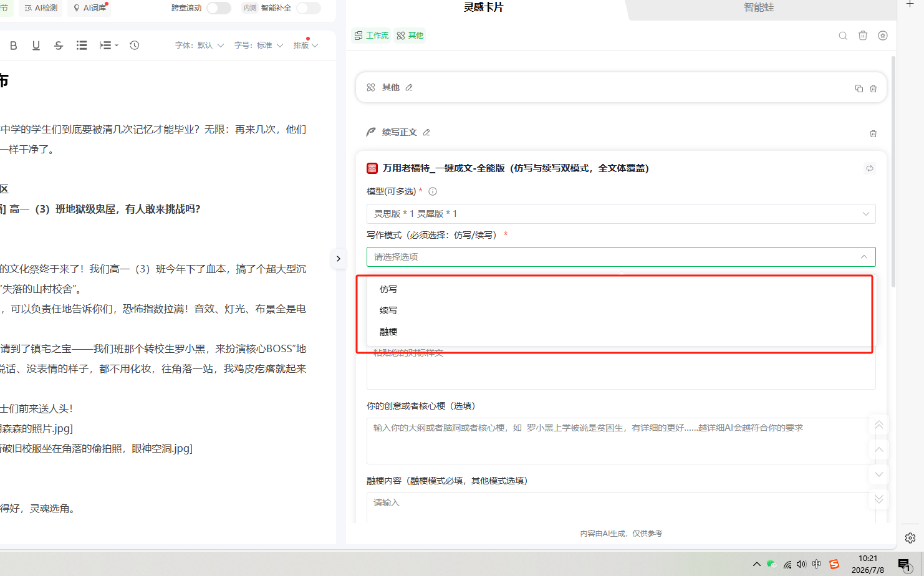Click the info icon next to 模型(可多选)

[x=433, y=191]
